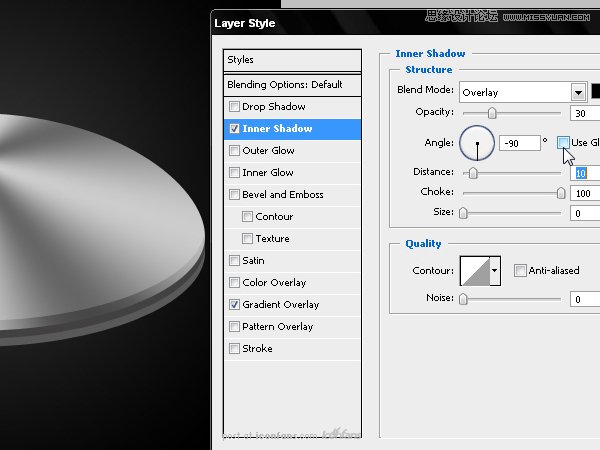Open the Satin style settings

coord(292,261)
